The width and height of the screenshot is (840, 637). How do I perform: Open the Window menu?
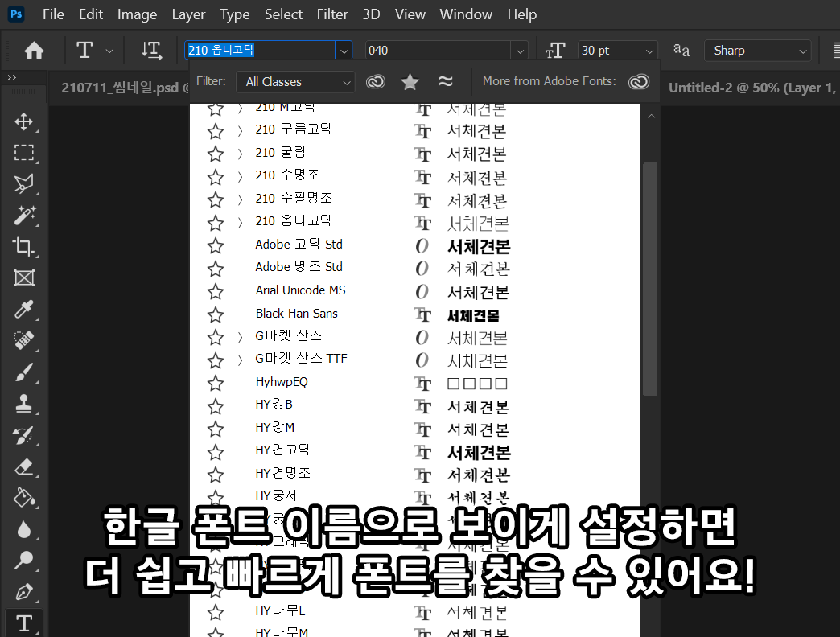tap(466, 14)
